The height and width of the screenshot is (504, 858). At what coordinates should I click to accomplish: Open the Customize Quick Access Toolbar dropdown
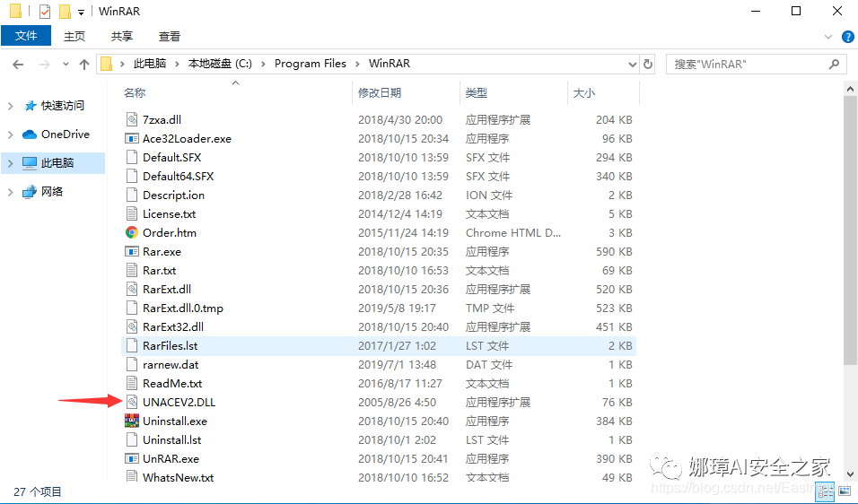click(81, 12)
